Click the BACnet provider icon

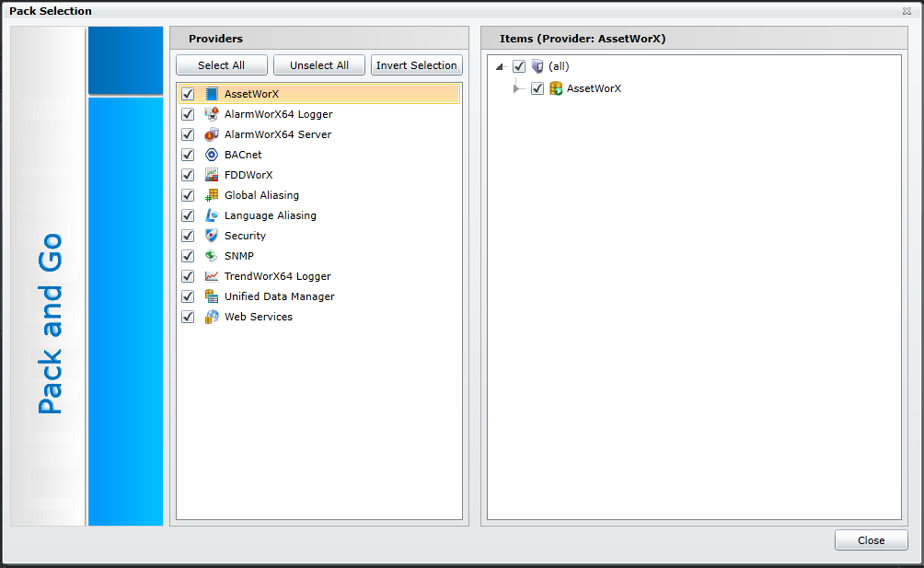[x=212, y=155]
